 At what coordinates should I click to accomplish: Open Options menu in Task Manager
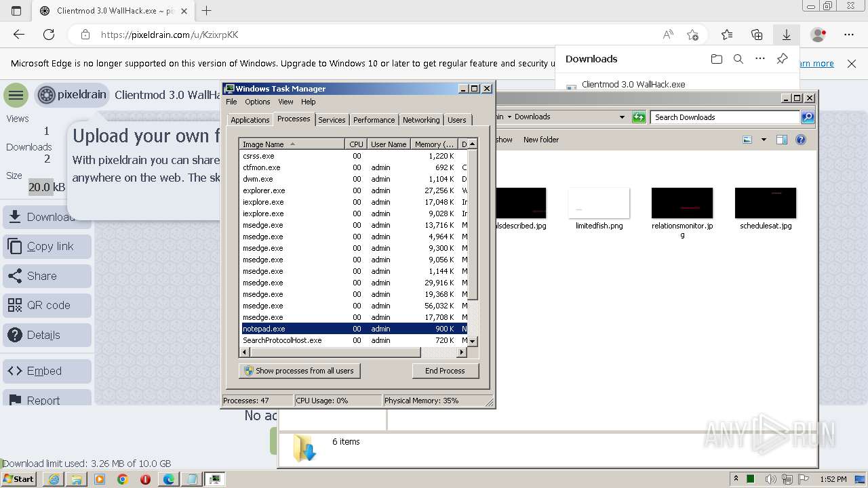258,102
